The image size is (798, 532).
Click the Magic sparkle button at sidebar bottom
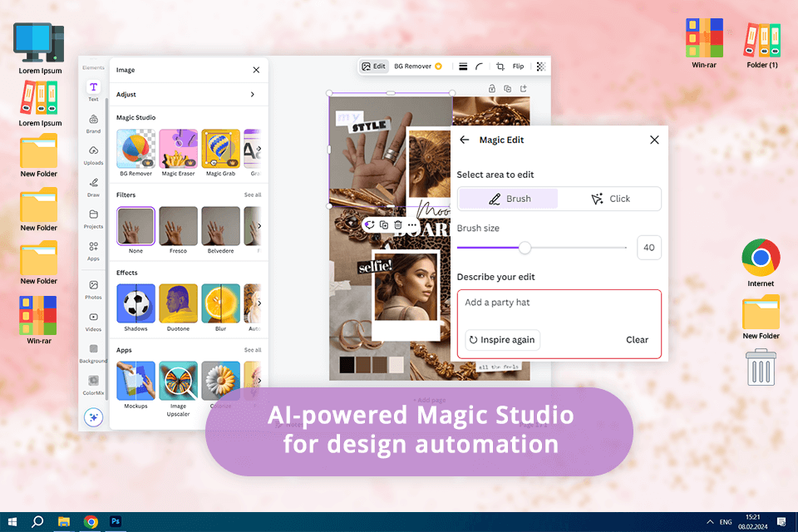click(x=93, y=417)
